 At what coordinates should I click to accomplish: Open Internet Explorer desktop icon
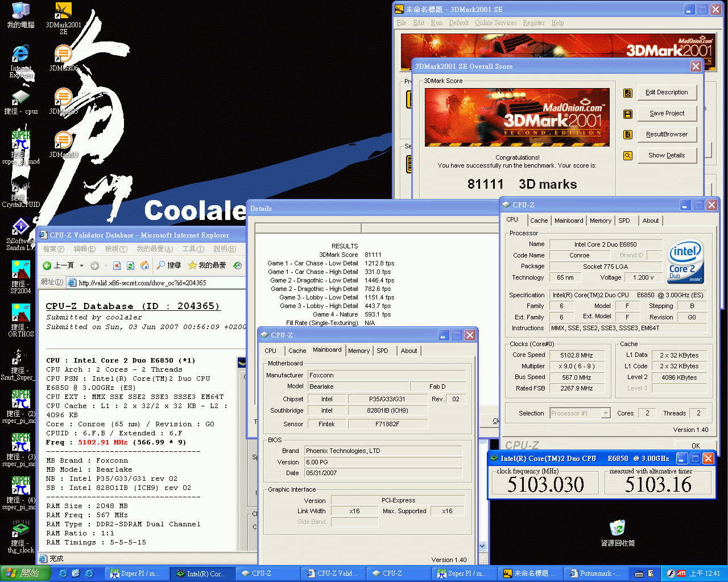point(20,61)
